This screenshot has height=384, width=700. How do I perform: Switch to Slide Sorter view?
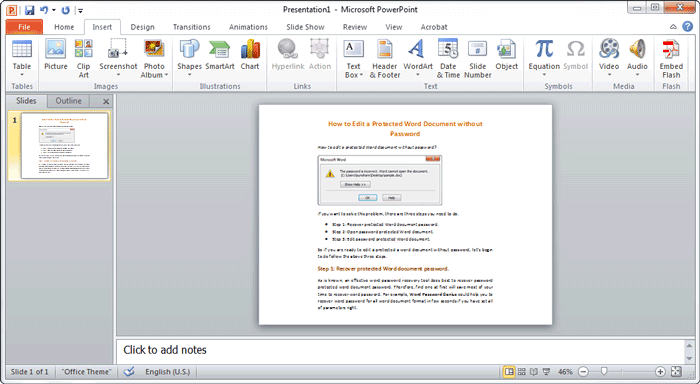[x=521, y=371]
